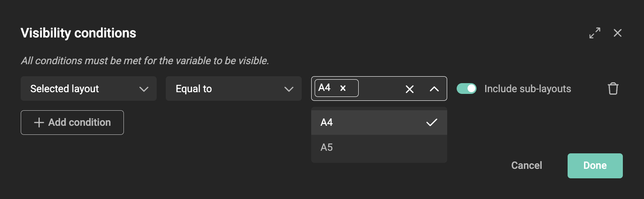Confirm with the Done button
Viewport: 644px width, 199px height.
(595, 166)
